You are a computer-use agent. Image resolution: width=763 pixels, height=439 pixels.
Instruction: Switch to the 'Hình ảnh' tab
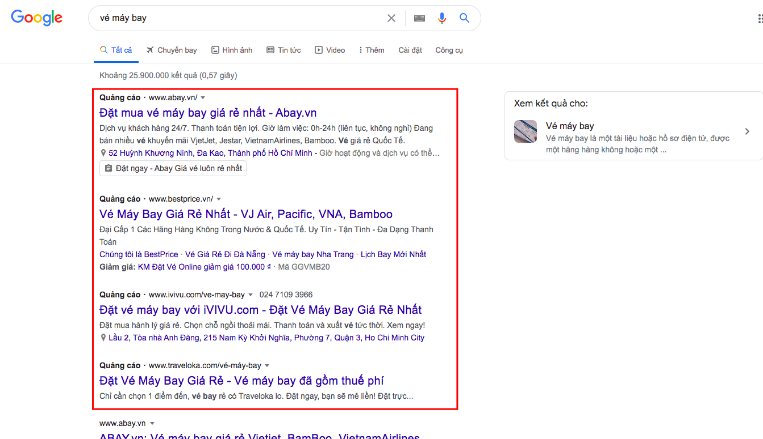click(232, 50)
